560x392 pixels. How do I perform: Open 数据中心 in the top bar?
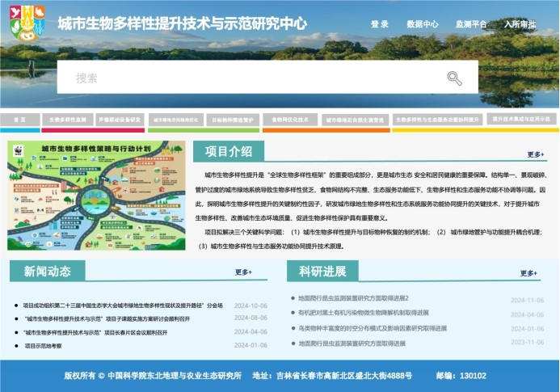[423, 24]
